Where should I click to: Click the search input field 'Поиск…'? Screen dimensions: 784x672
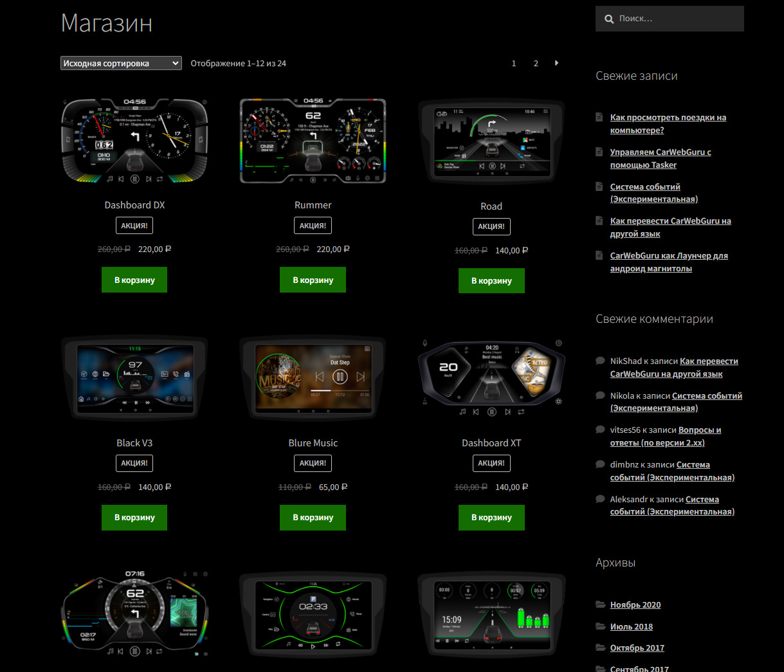670,19
